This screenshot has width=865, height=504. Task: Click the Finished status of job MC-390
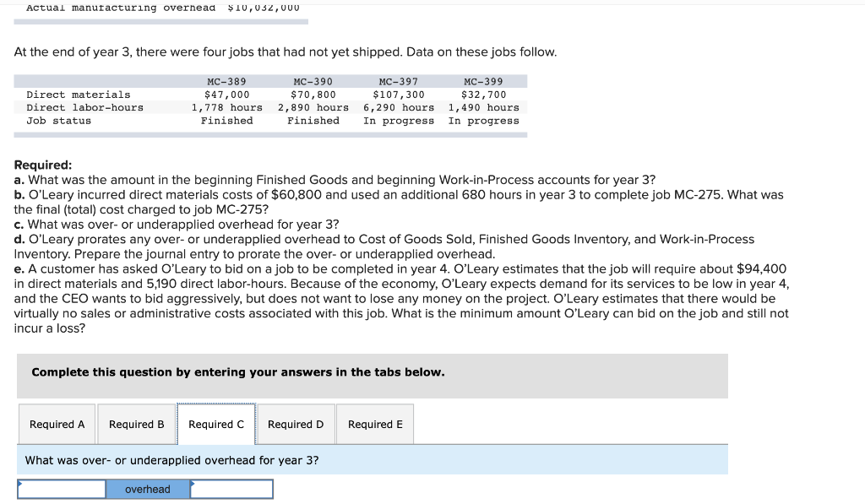313,120
